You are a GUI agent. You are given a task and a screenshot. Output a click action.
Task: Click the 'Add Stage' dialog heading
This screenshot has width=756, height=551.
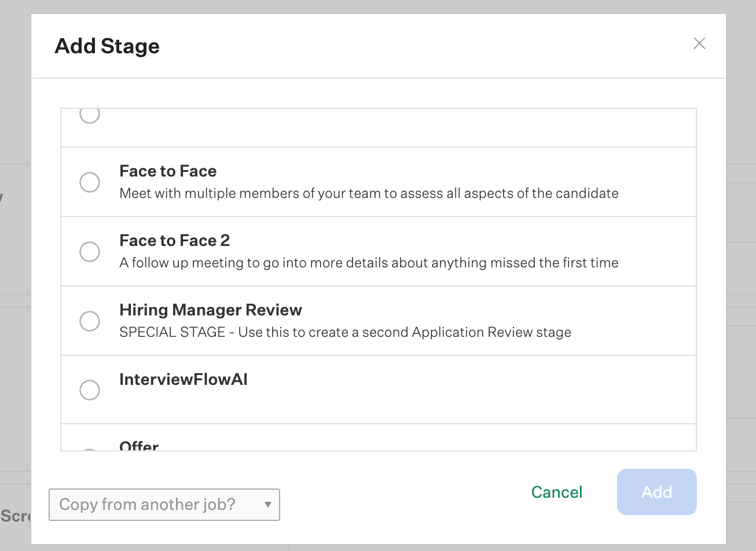pos(107,46)
